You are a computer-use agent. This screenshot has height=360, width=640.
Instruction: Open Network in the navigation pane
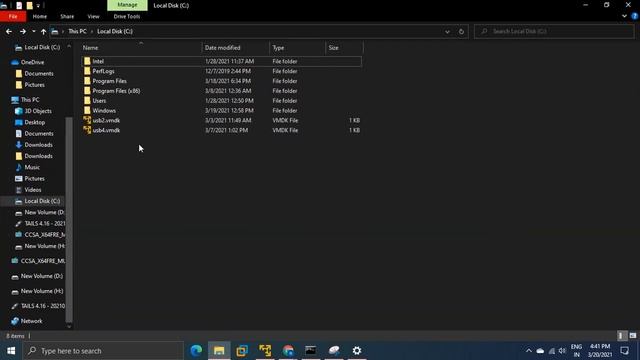tap(31, 321)
